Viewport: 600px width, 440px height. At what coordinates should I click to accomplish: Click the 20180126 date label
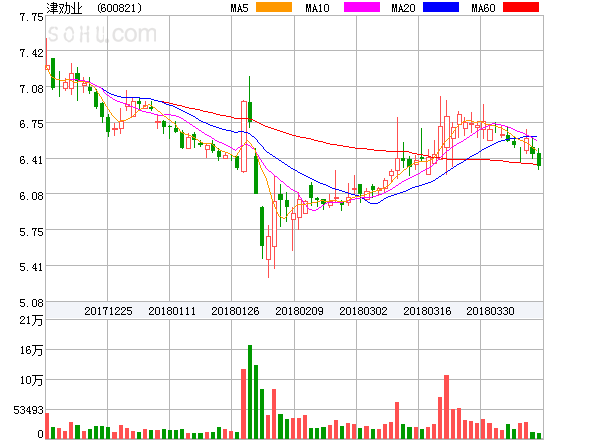tap(235, 311)
